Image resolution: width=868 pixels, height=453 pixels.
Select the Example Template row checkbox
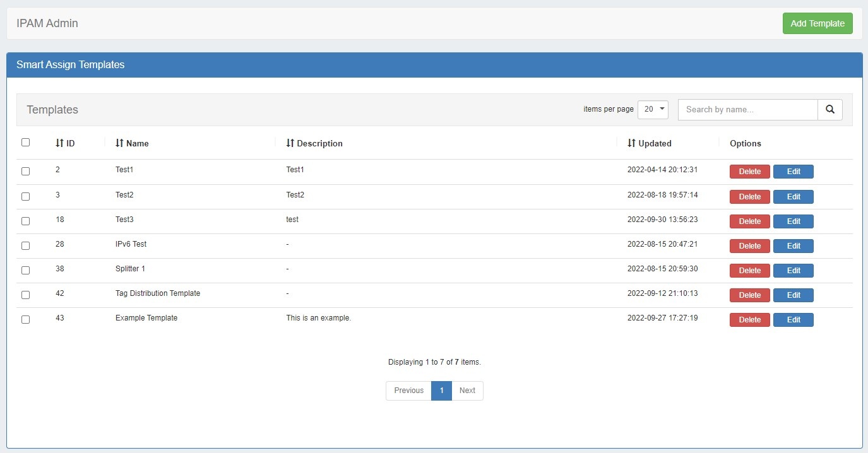26,319
